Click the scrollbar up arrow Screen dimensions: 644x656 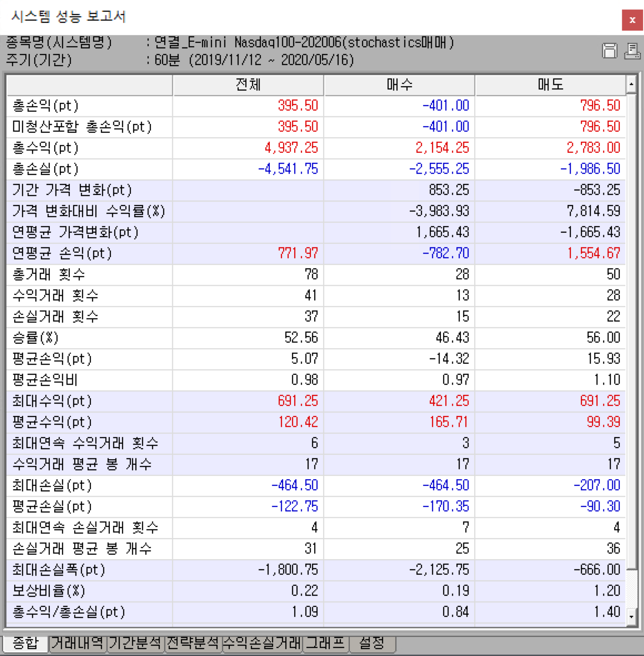[x=631, y=84]
